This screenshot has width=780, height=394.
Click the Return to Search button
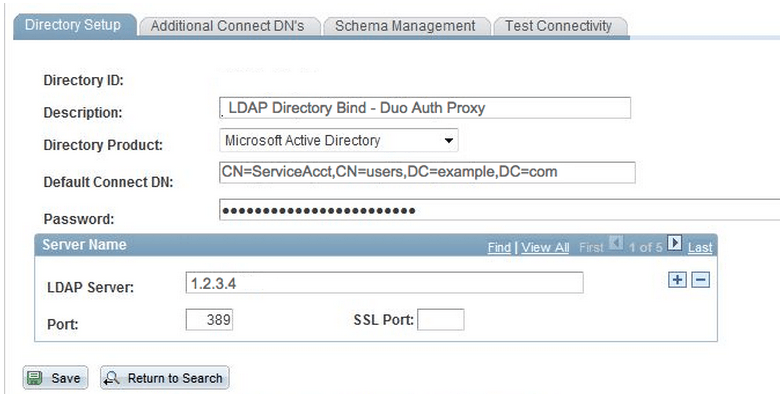(165, 378)
